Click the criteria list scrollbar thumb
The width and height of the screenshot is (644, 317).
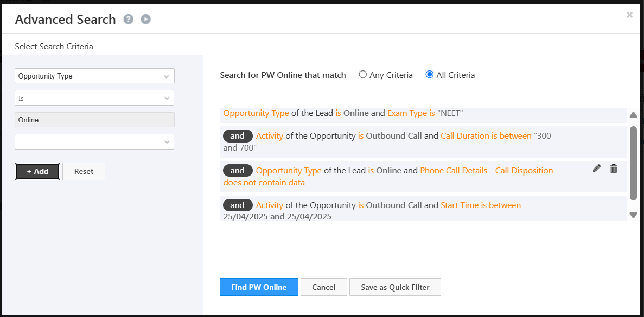point(633,163)
